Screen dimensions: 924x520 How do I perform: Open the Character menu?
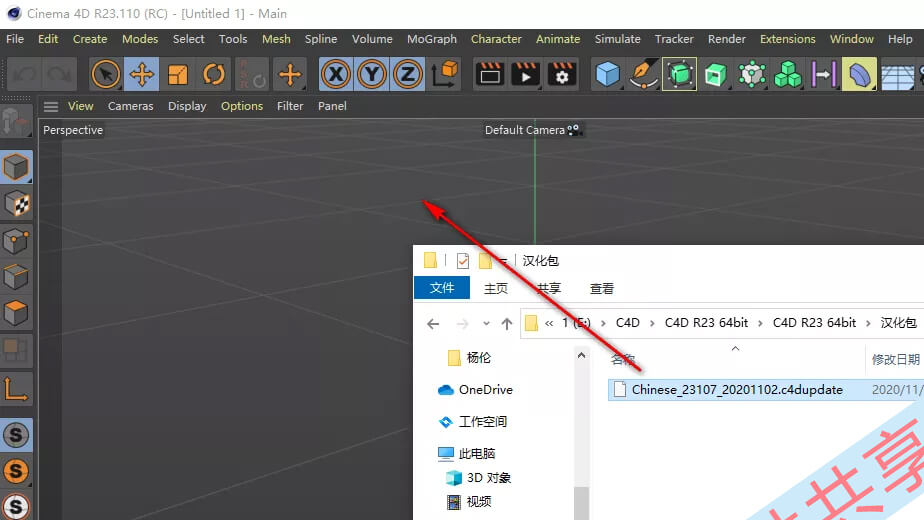[x=496, y=39]
